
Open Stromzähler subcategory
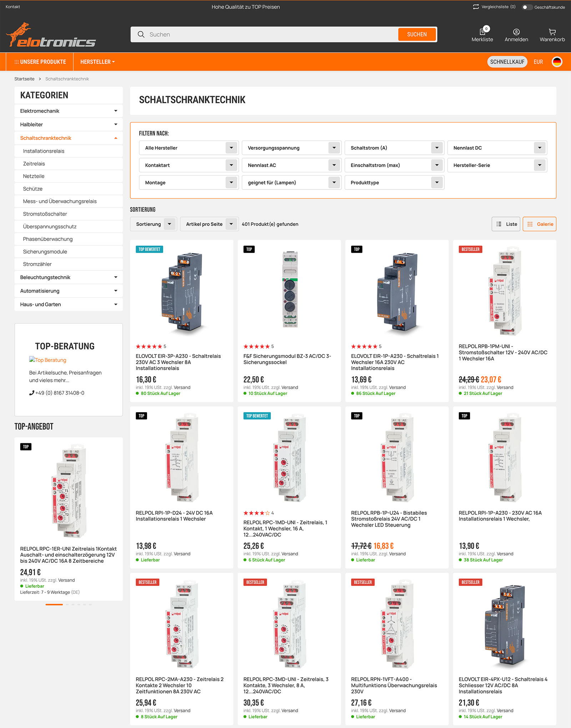pos(69,264)
